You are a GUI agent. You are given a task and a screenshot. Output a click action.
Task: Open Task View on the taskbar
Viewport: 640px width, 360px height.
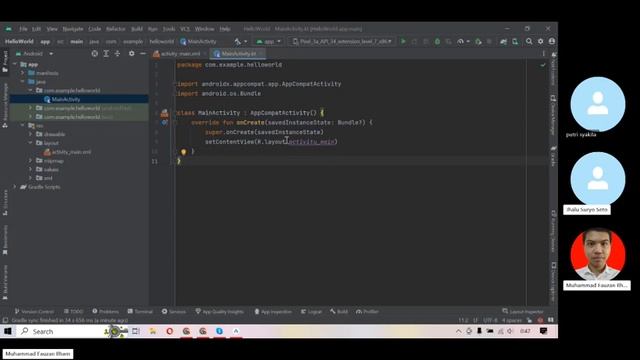136,331
